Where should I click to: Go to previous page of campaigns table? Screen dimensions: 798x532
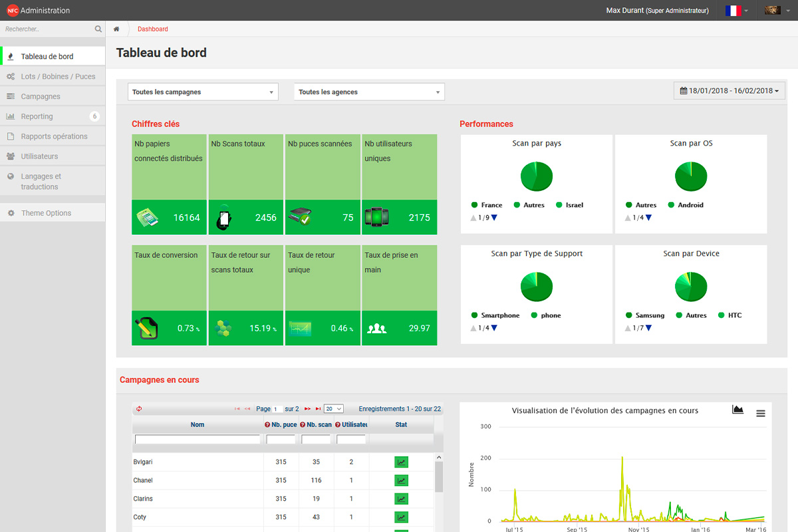tap(247, 409)
